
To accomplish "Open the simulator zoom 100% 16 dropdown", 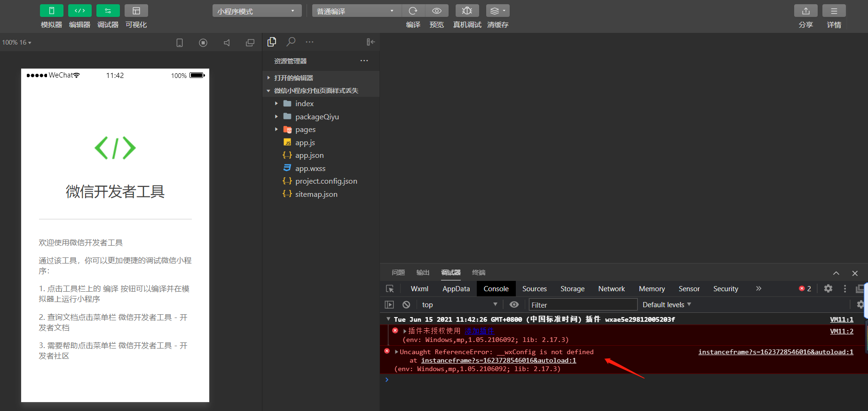I will 17,42.
